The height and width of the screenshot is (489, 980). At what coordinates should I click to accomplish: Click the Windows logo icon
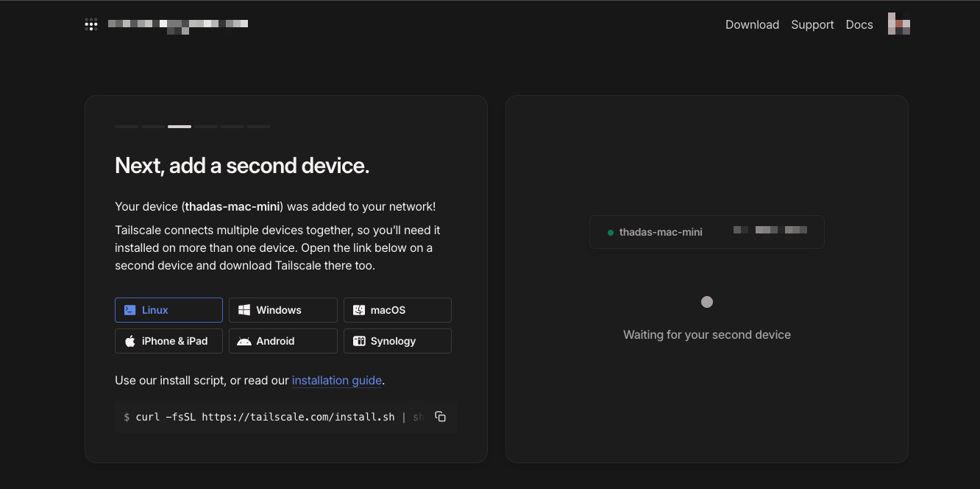[x=244, y=310]
